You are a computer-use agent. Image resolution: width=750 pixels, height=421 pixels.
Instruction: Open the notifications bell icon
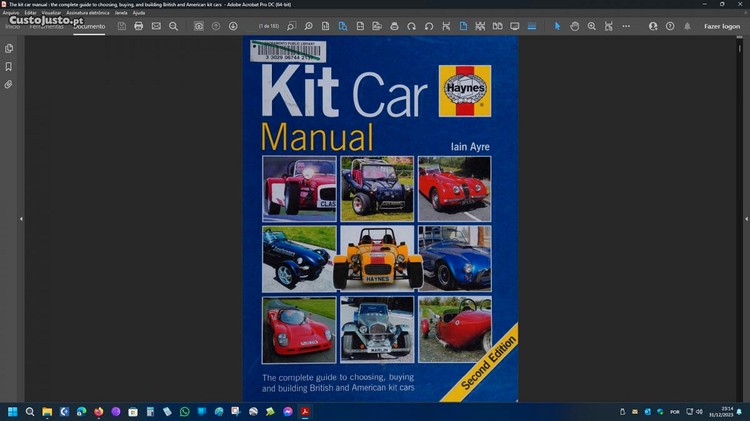click(687, 26)
